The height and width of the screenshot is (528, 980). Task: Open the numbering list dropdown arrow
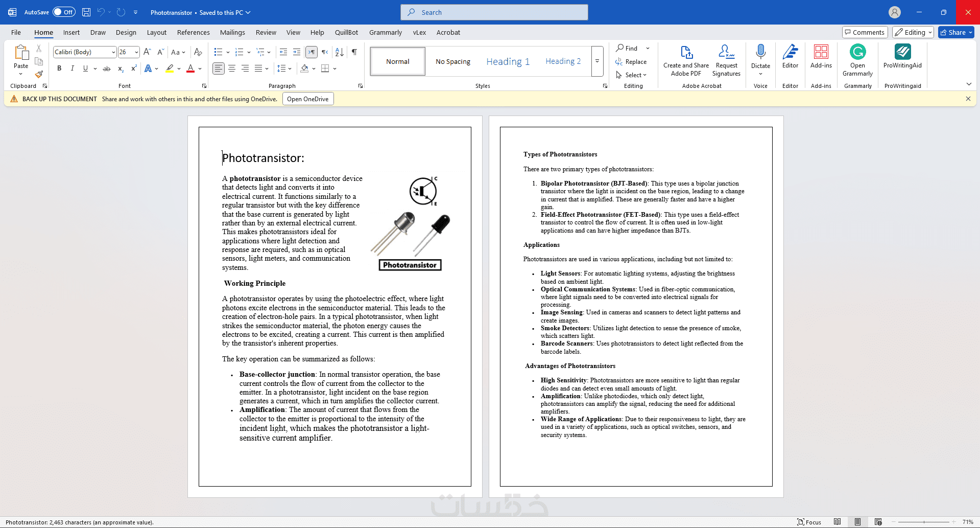tap(249, 52)
